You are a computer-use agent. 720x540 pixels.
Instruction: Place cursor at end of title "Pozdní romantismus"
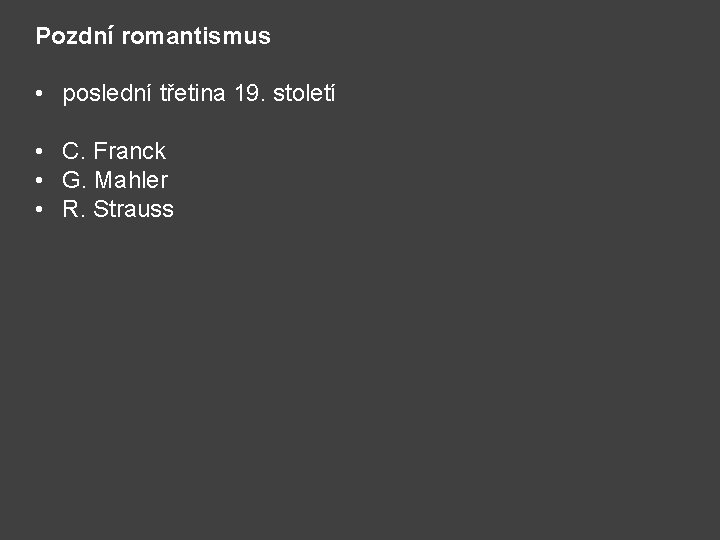tap(271, 37)
